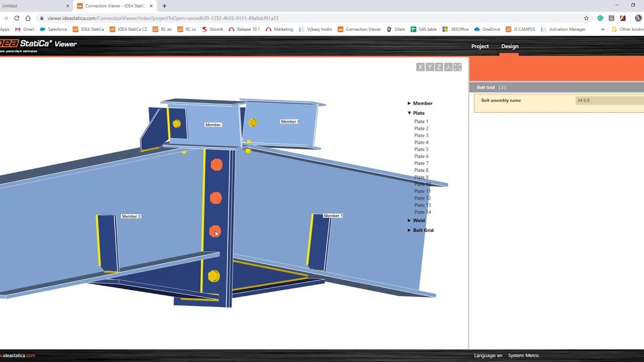644x362 pixels.
Task: Set isometric 3D axes view
Action: point(448,67)
